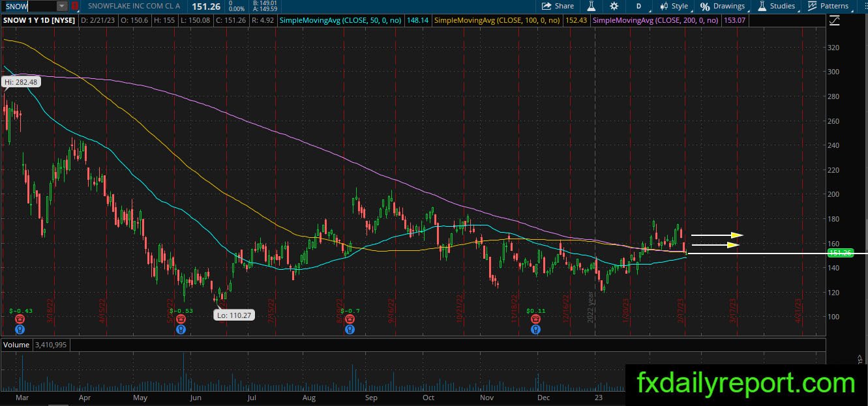Screen dimensions: 868x406
Task: Click the SimpleMovingAvg (CLOSE, 50, 0, no) label
Action: 341,20
